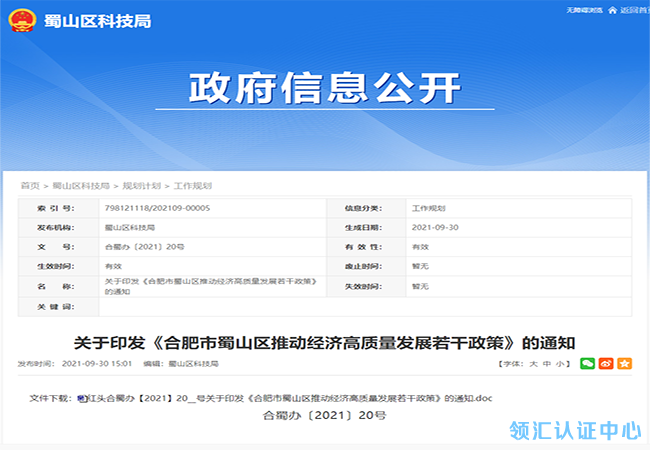
Task: Click the editor text 编辑:蜀山区科技局
Action: coord(181,364)
